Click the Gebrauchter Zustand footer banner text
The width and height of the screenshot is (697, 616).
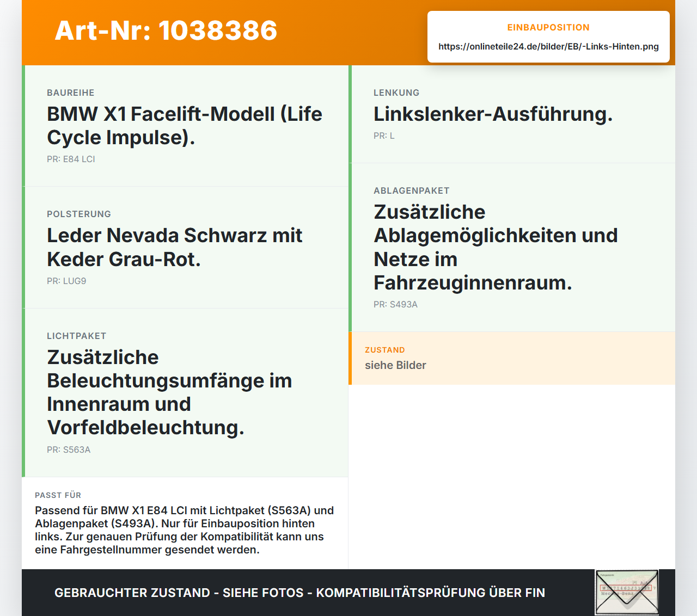pos(299,593)
